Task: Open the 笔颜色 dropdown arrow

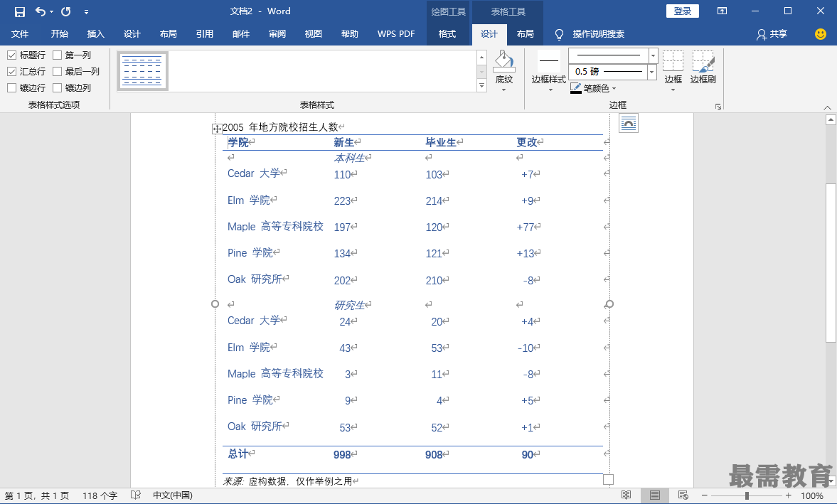Action: pos(614,89)
